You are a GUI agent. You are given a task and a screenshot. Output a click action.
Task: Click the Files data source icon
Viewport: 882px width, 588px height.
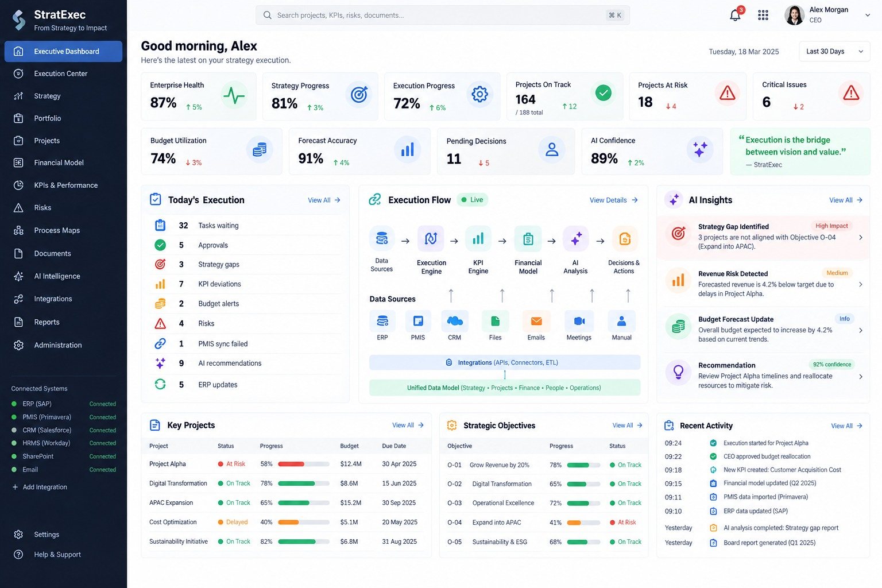pos(495,321)
